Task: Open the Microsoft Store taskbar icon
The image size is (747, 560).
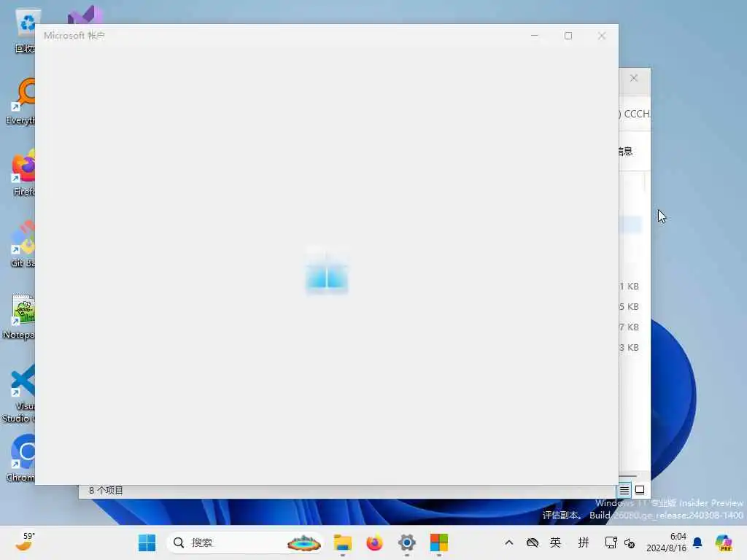Action: click(438, 542)
